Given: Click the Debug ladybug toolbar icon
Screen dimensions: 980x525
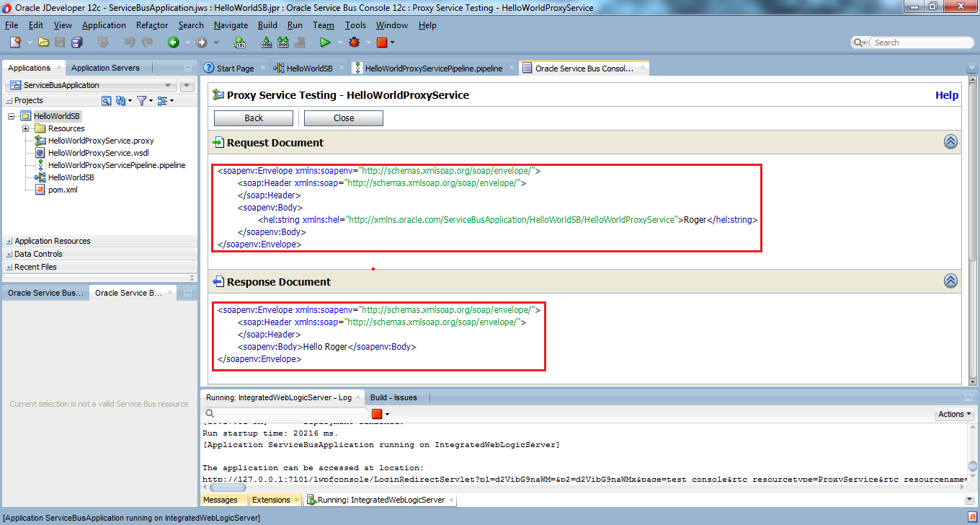Looking at the screenshot, I should [354, 43].
